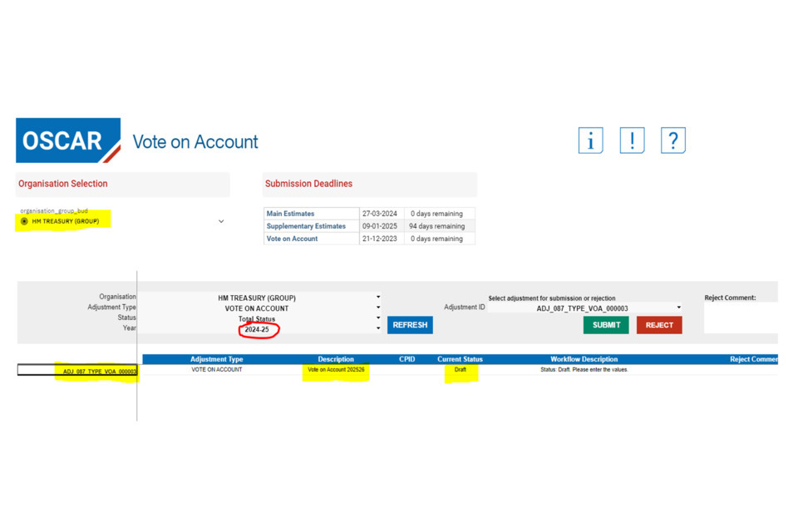
Task: Click the Draft status cell
Action: pyautogui.click(x=460, y=370)
